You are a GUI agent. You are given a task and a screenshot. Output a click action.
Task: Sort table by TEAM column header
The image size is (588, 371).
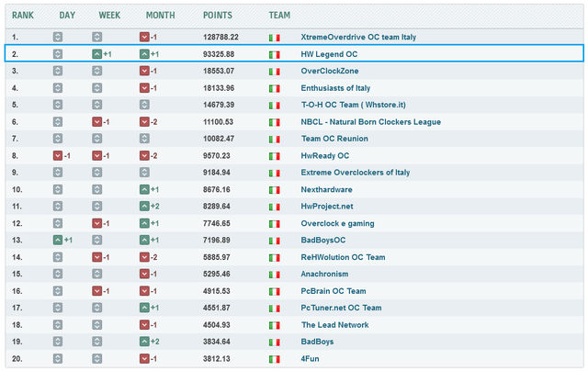point(279,16)
